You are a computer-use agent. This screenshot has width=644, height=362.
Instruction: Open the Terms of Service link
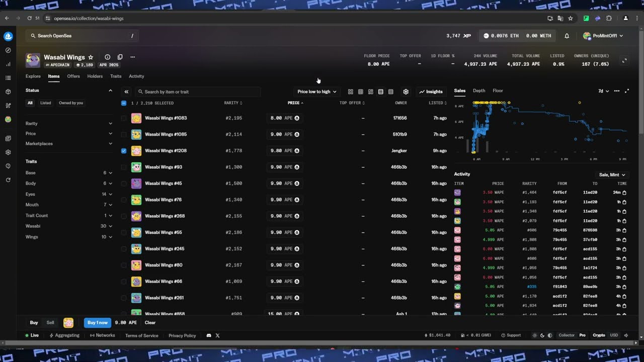tap(142, 335)
